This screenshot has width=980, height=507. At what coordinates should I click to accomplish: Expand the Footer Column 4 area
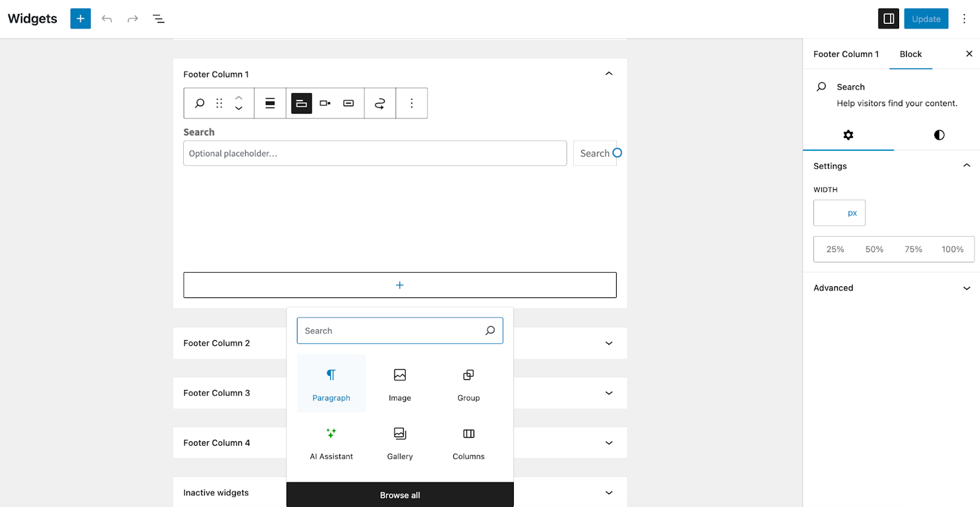point(609,443)
